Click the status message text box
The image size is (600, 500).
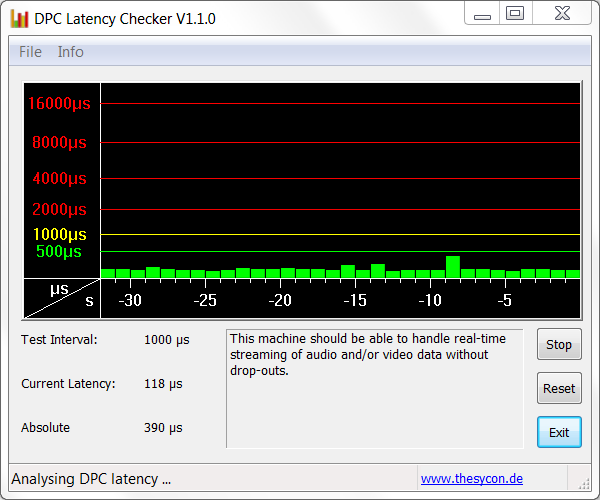click(x=375, y=388)
